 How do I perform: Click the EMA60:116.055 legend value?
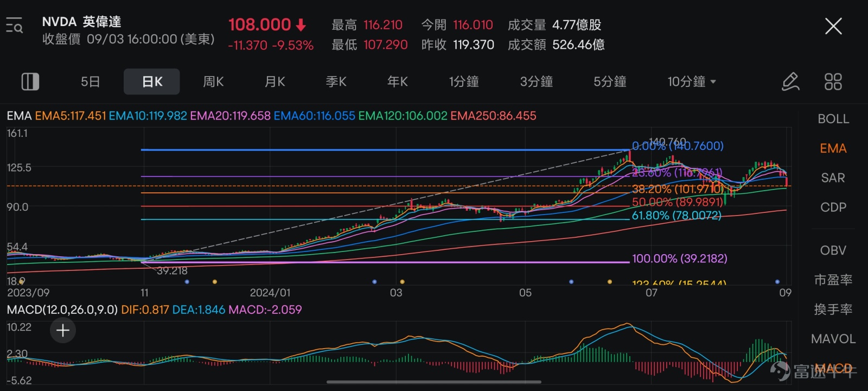tap(314, 116)
